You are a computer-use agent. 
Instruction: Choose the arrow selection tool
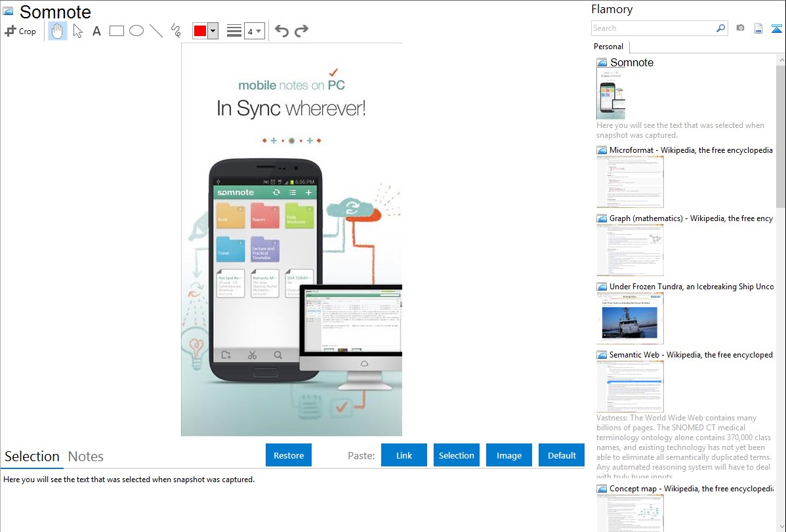pos(77,31)
